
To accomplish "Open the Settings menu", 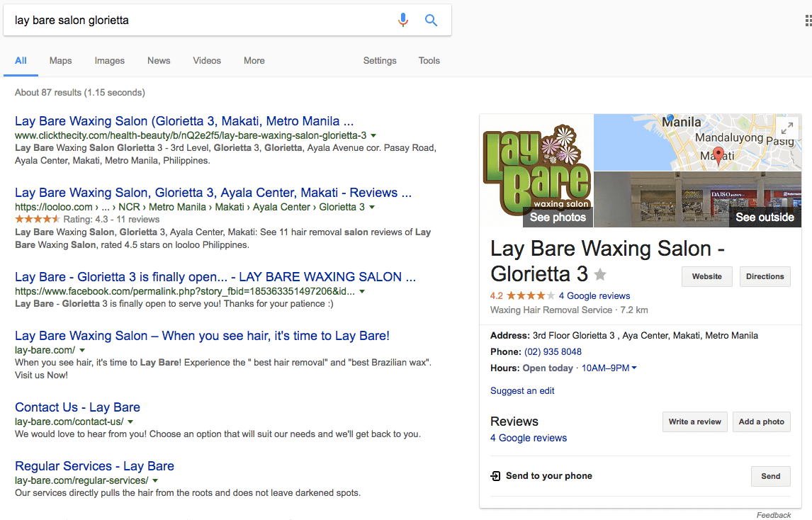I will click(380, 61).
